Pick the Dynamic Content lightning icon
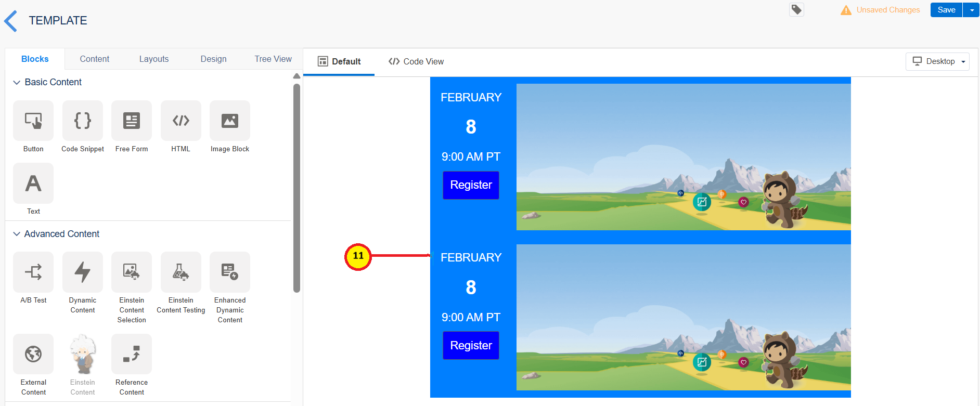Image resolution: width=980 pixels, height=406 pixels. (83, 272)
